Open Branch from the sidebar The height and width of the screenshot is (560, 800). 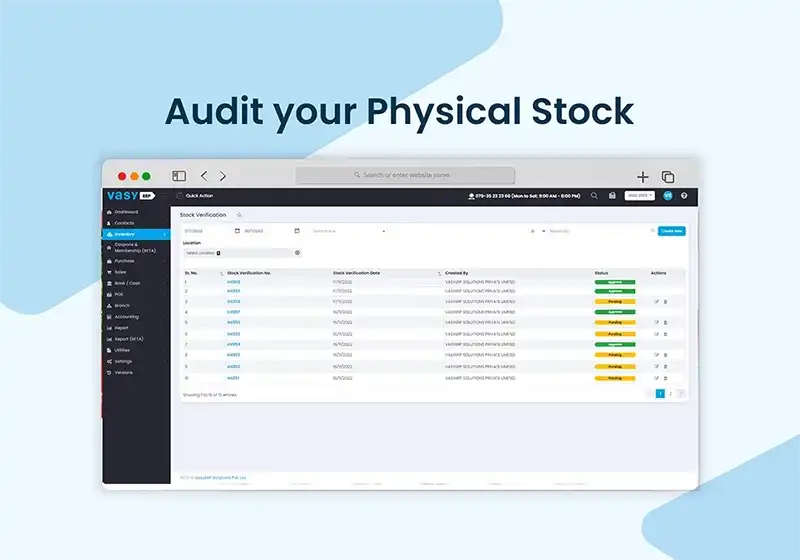click(x=136, y=306)
